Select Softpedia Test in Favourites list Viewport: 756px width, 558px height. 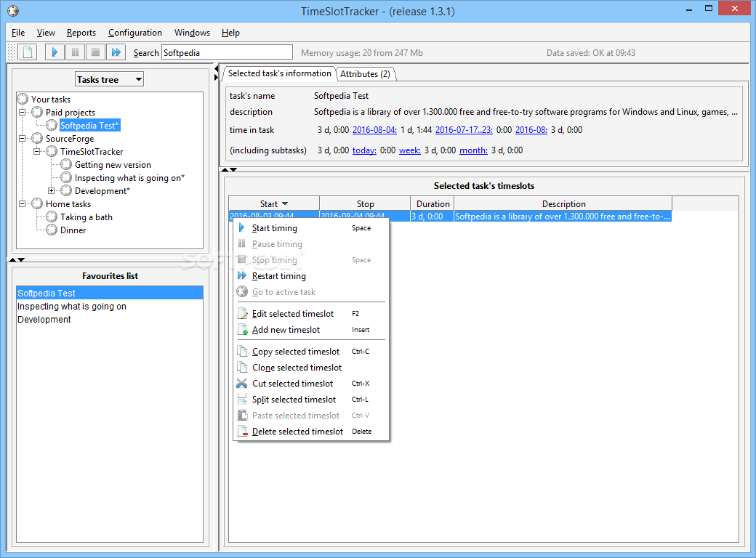(x=110, y=293)
